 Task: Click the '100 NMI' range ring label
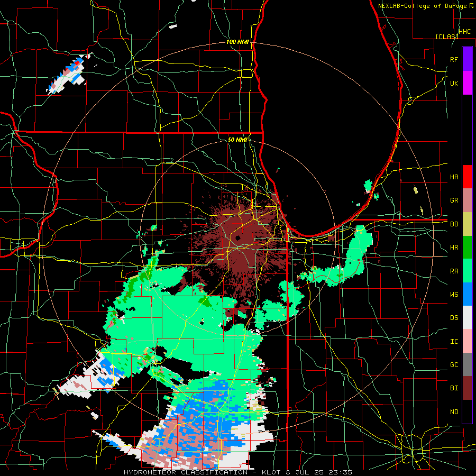pyautogui.click(x=237, y=42)
